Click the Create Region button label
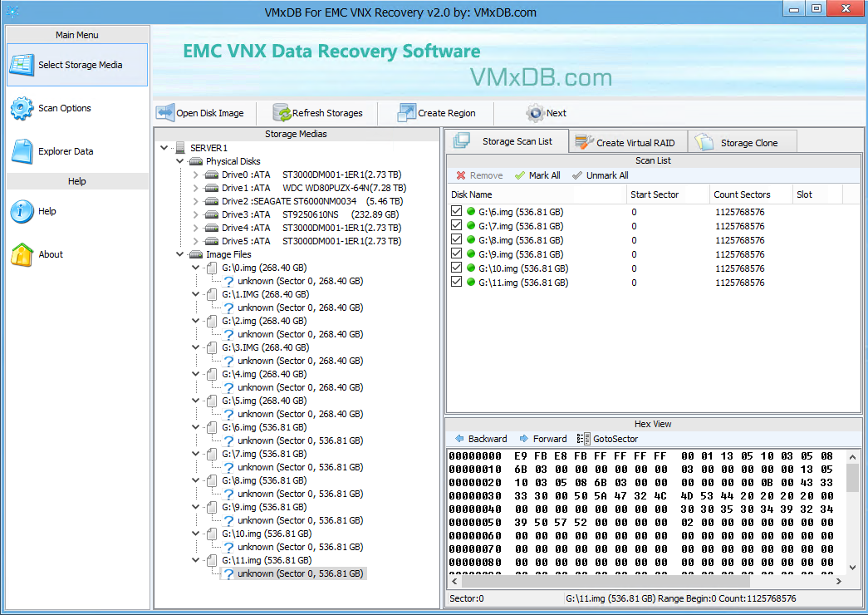This screenshot has width=868, height=615. pyautogui.click(x=447, y=113)
